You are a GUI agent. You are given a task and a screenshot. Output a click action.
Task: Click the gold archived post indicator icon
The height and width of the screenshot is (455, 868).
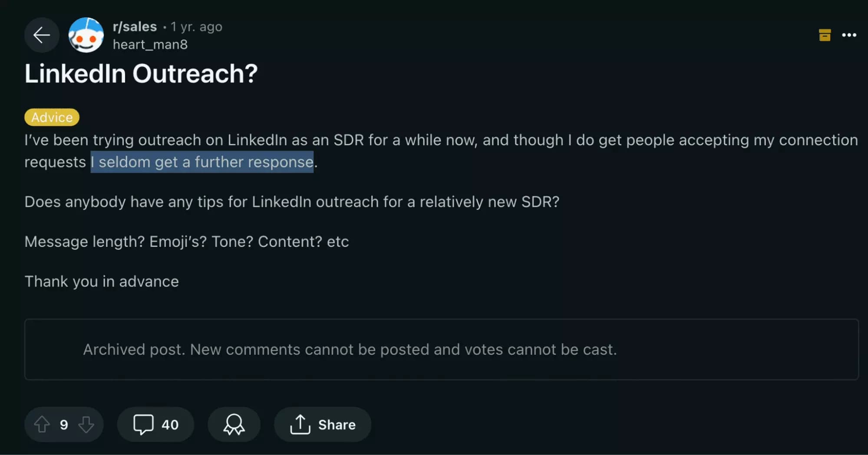824,36
